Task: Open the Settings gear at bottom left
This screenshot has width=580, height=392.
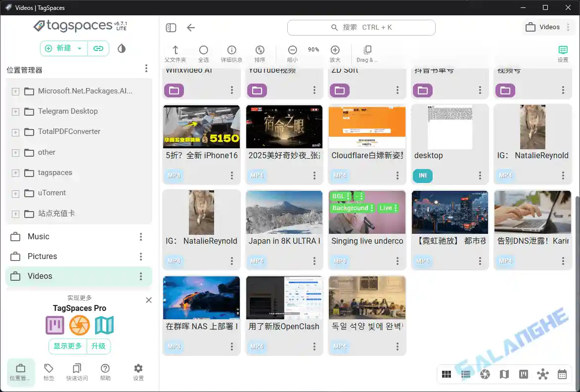Action: pos(137,372)
